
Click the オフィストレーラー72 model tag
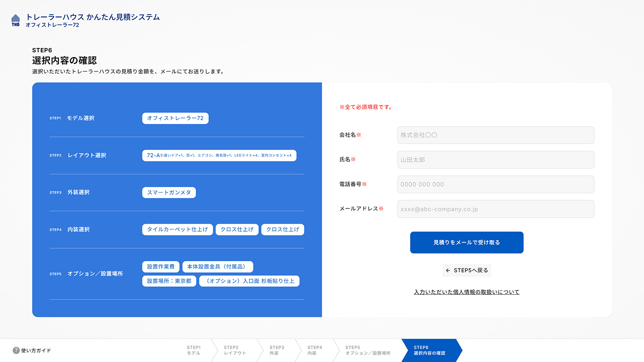[175, 118]
